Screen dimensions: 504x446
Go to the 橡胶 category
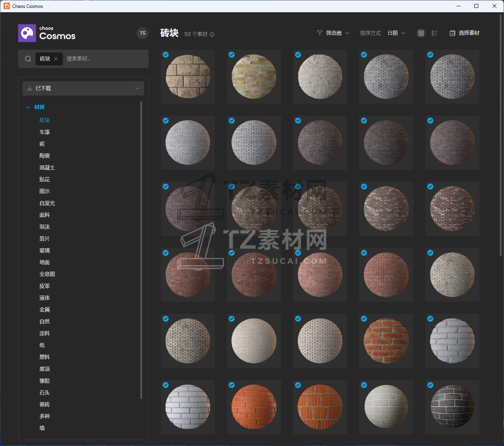click(x=45, y=381)
